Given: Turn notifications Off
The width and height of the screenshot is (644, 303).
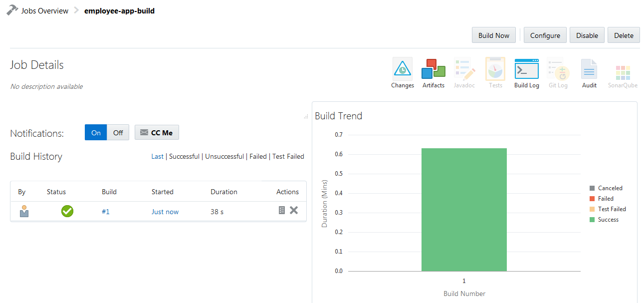Looking at the screenshot, I should tap(118, 132).
